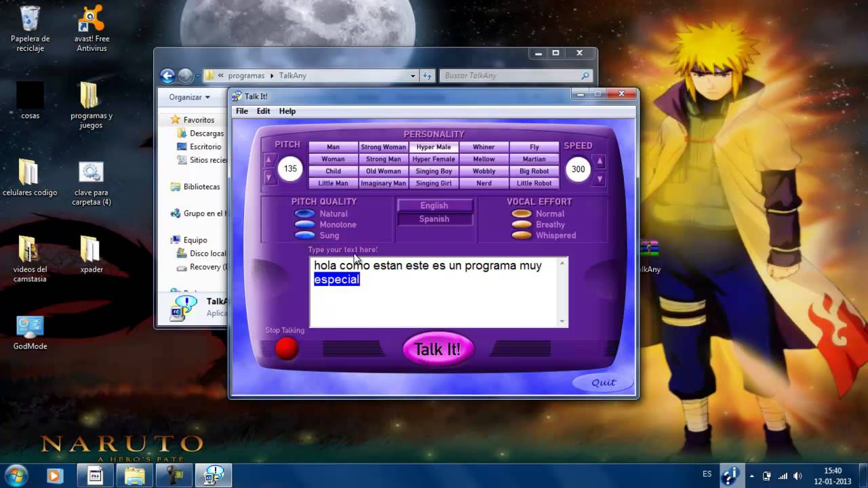Choose Martian personality
This screenshot has width=868, height=488.
coord(534,159)
